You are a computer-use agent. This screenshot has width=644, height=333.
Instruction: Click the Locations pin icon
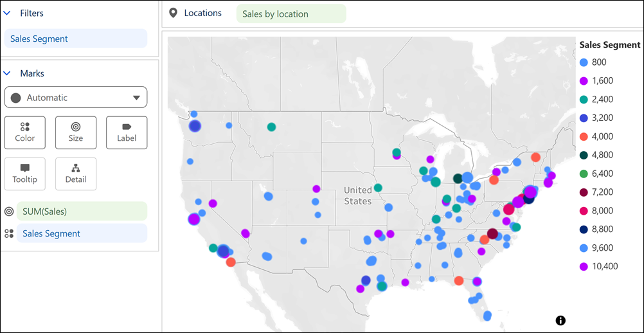coord(174,13)
